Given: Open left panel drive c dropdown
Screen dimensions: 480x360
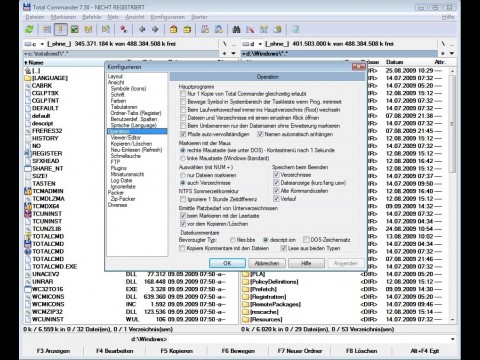Looking at the screenshot, I should [x=42, y=44].
